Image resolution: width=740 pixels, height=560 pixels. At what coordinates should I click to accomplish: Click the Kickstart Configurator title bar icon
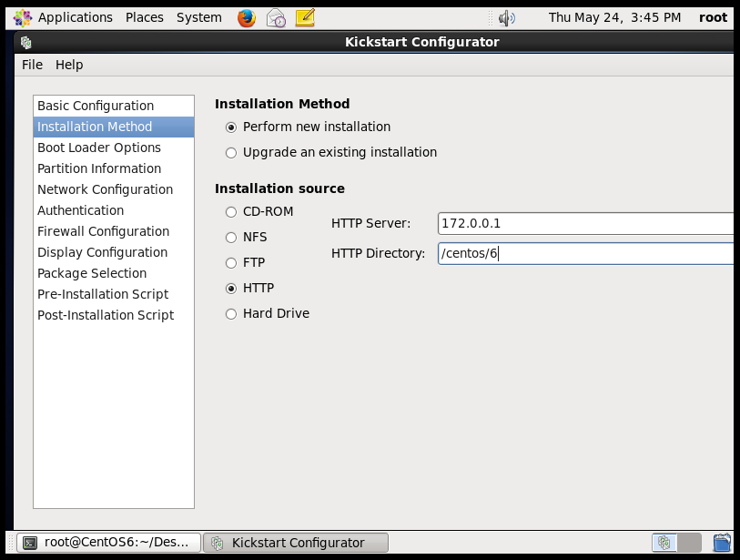pos(26,43)
